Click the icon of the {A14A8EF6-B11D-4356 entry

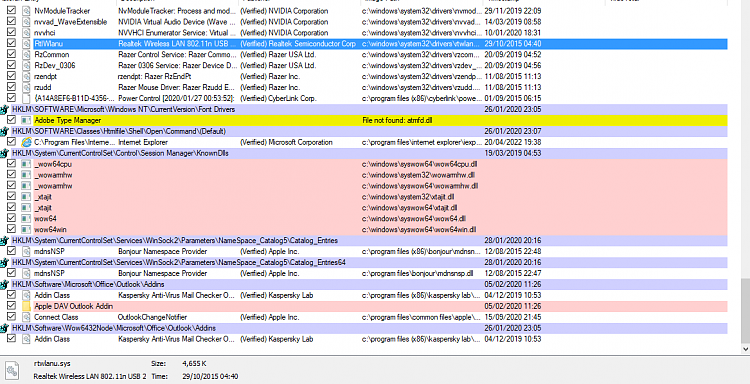(26, 99)
